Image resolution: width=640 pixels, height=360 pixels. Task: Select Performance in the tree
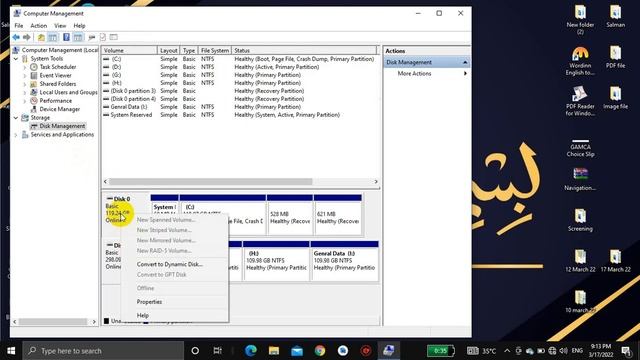pos(56,101)
